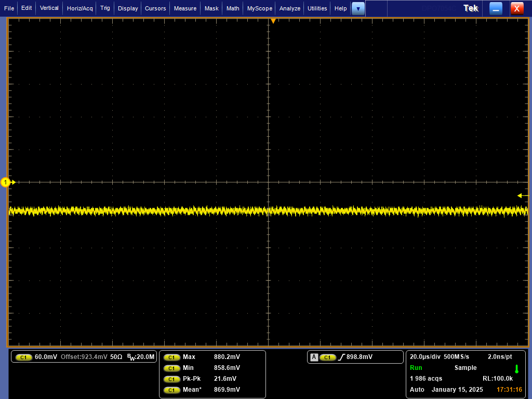Click the 60.0mV vertical scale value
The width and height of the screenshot is (532, 399).
[x=46, y=357]
